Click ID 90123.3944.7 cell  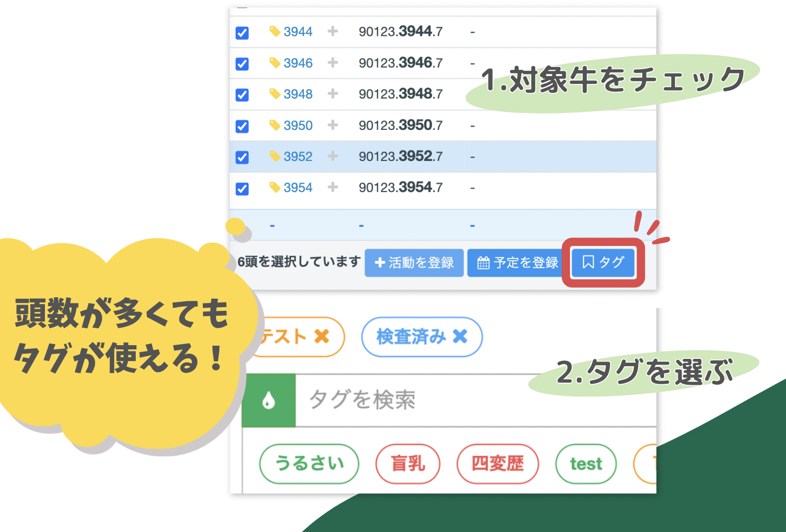click(x=400, y=32)
